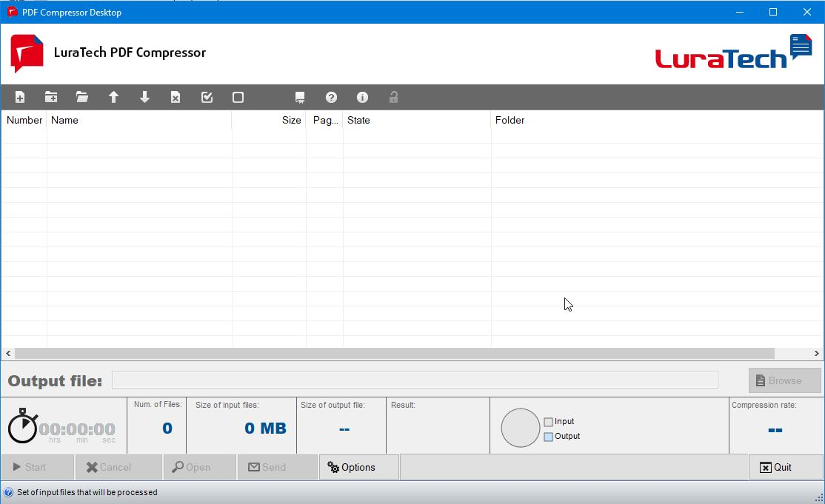Open the info icon in the toolbar
825x504 pixels.
coord(362,98)
